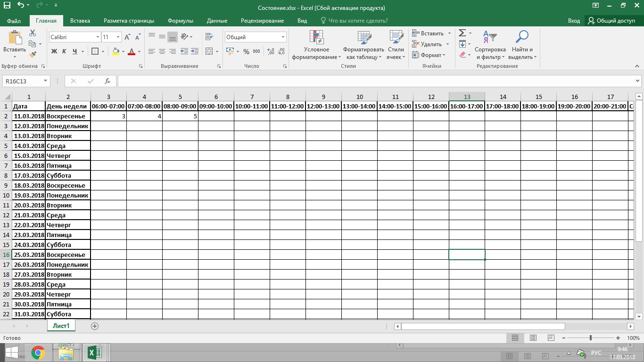644x362 pixels.
Task: Increase decimal places
Action: [x=271, y=51]
